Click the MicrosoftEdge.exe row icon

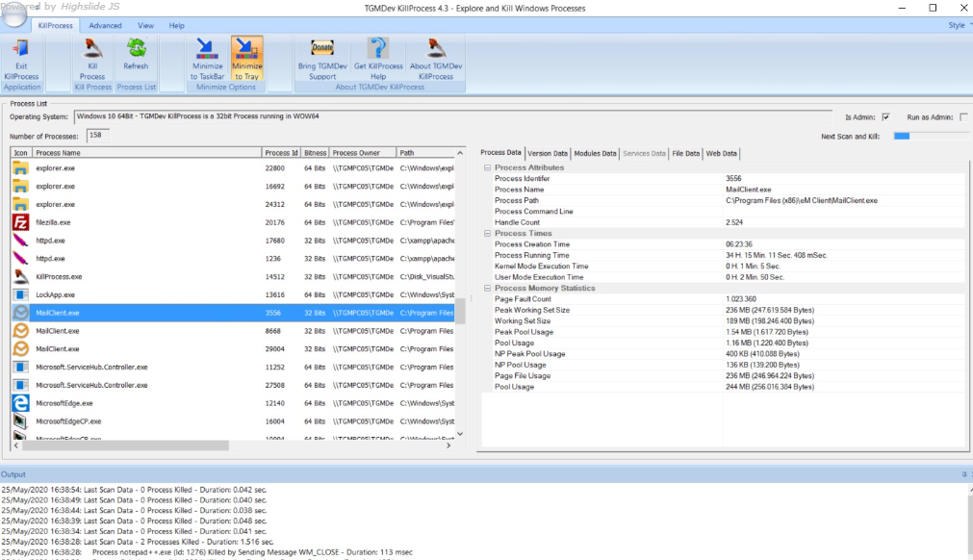20,403
